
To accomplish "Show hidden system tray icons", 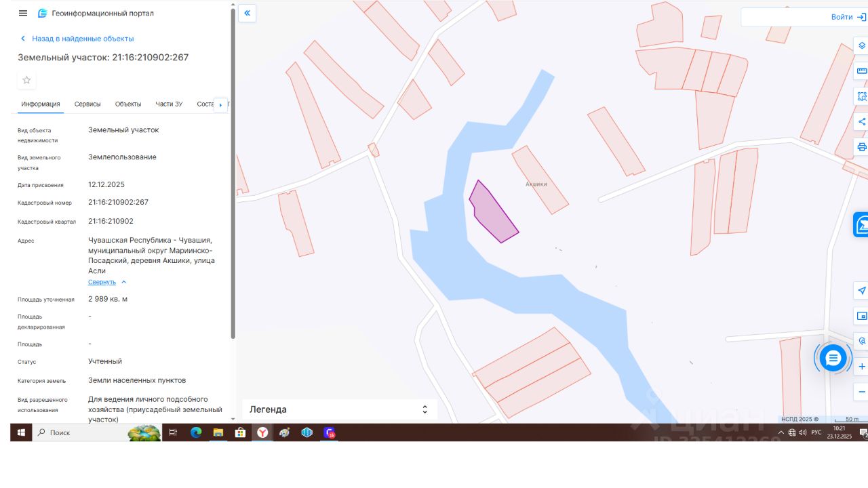I will point(781,432).
